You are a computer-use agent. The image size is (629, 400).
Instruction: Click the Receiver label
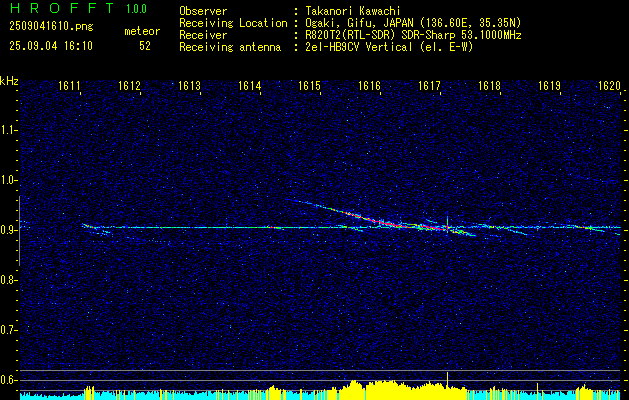point(203,35)
